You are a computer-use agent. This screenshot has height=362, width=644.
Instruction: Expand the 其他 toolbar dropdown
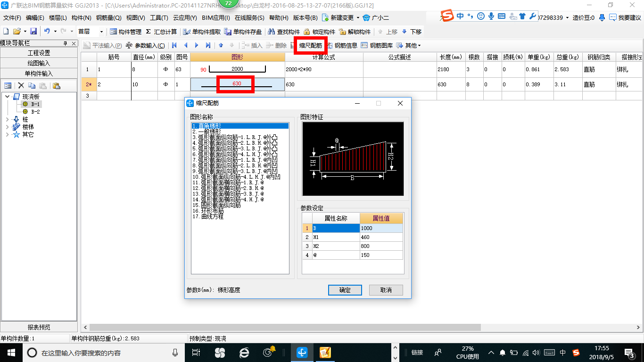click(x=409, y=46)
